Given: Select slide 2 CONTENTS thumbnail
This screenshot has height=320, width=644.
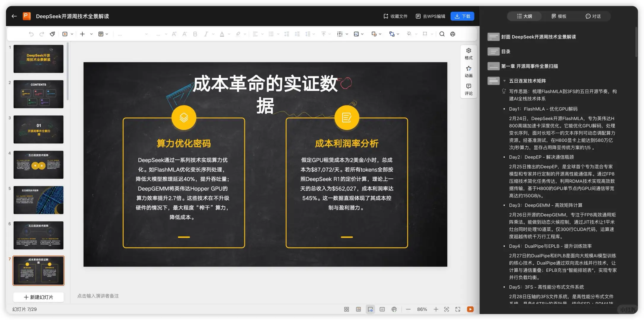Looking at the screenshot, I should 39,94.
